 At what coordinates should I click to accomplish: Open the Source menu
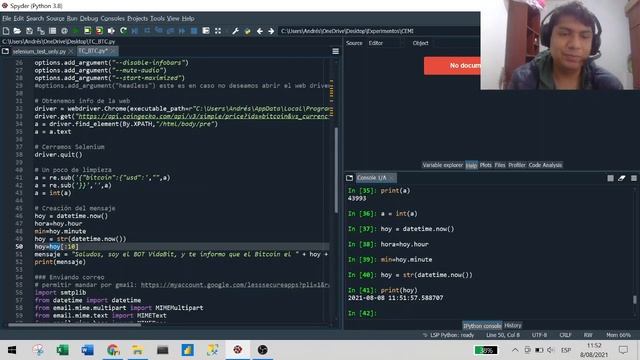[x=55, y=18]
